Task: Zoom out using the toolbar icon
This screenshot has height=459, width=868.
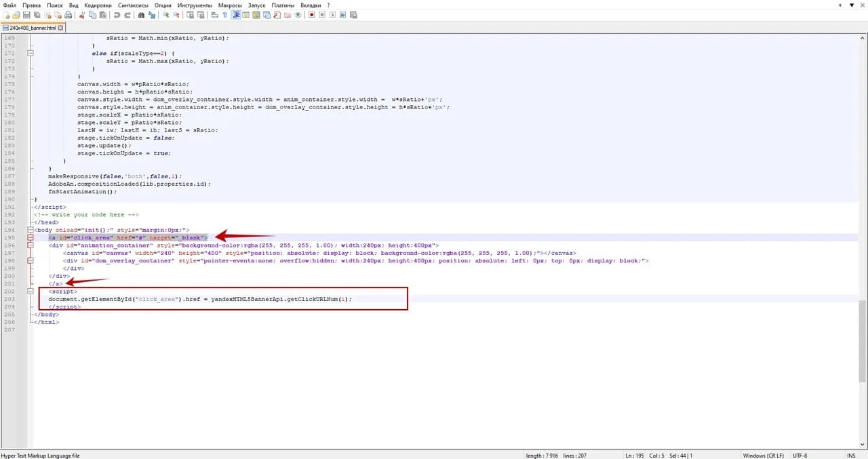Action: point(175,15)
